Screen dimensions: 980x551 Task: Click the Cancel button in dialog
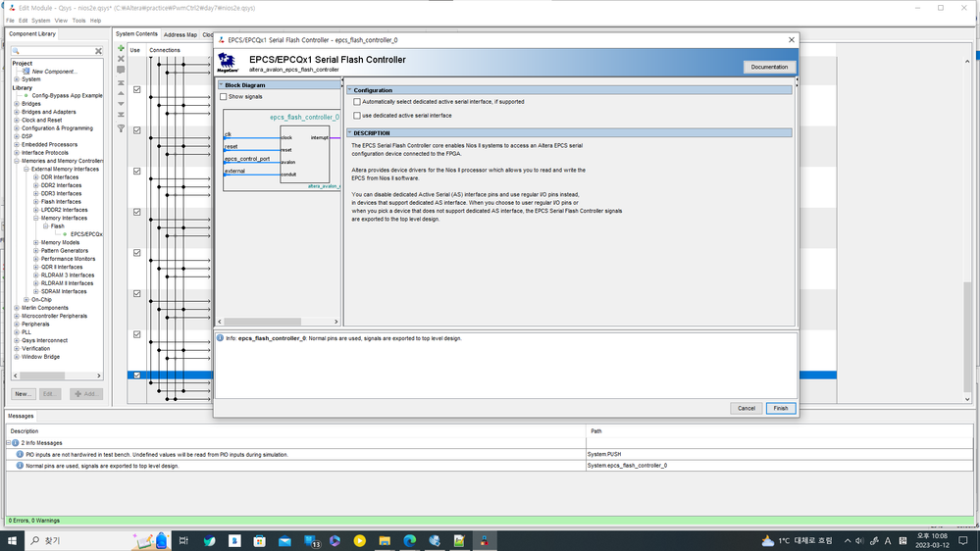[x=747, y=408]
